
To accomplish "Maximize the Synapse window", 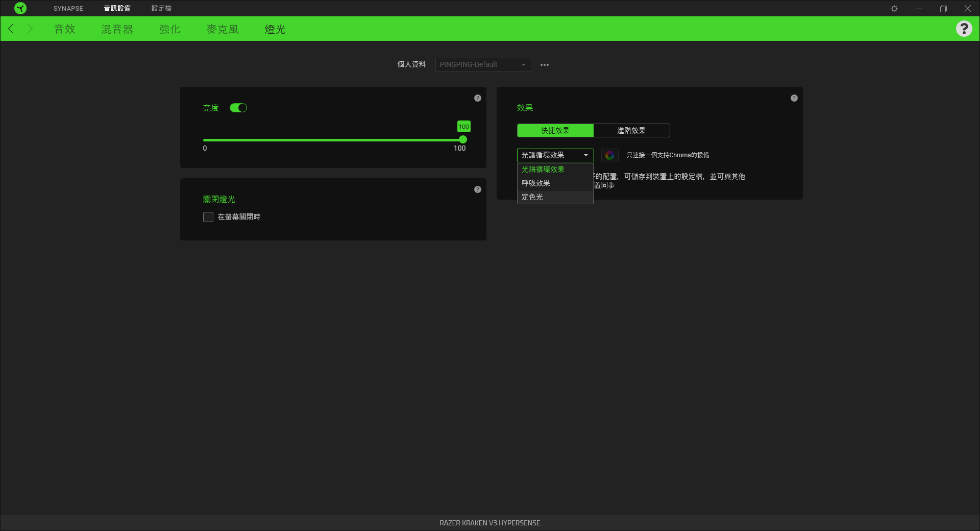I will coord(943,9).
